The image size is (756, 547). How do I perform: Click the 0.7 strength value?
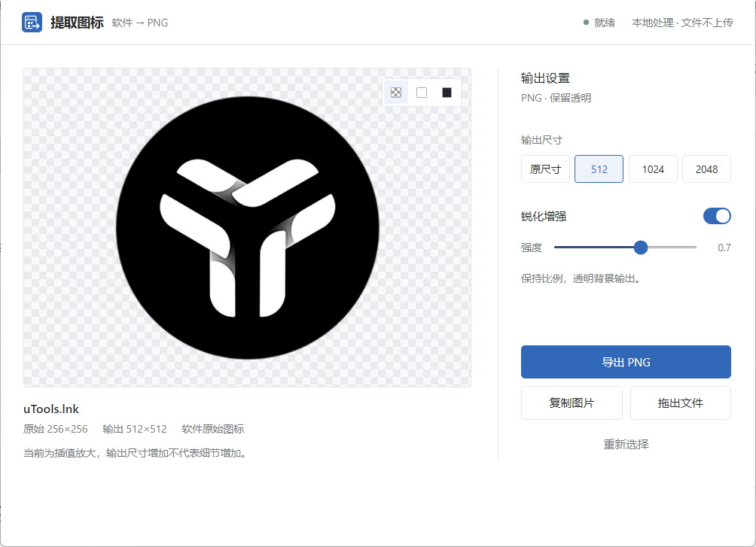[x=724, y=248]
